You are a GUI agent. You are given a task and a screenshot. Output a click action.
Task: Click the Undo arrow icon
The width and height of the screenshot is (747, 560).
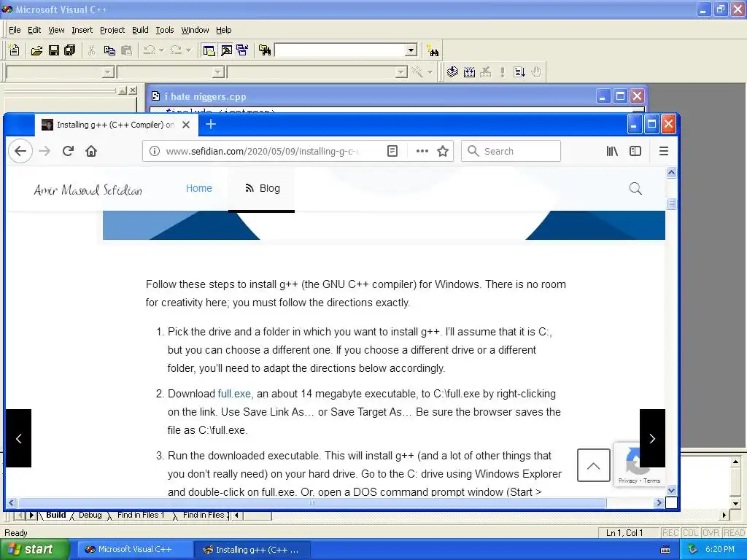[x=149, y=50]
